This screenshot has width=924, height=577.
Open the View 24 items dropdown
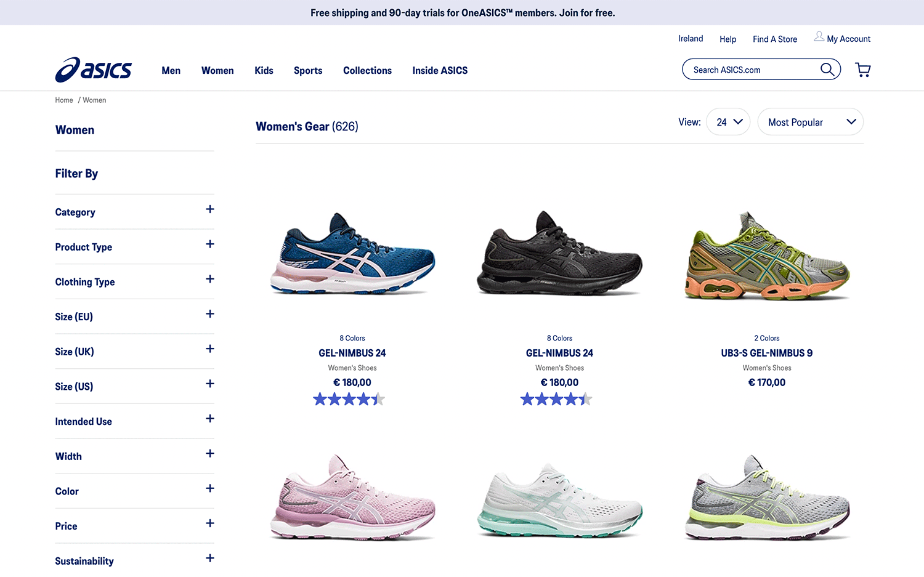point(728,122)
